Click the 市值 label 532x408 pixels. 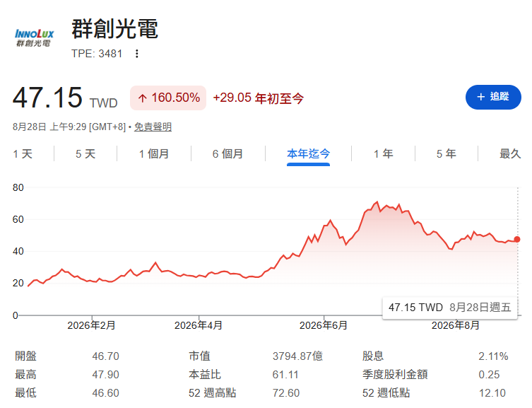199,356
